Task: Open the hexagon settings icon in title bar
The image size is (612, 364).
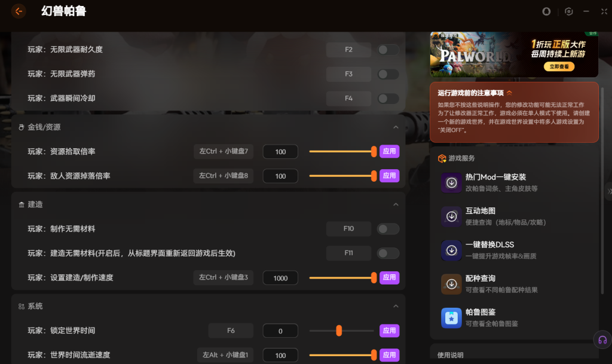Action: 568,11
